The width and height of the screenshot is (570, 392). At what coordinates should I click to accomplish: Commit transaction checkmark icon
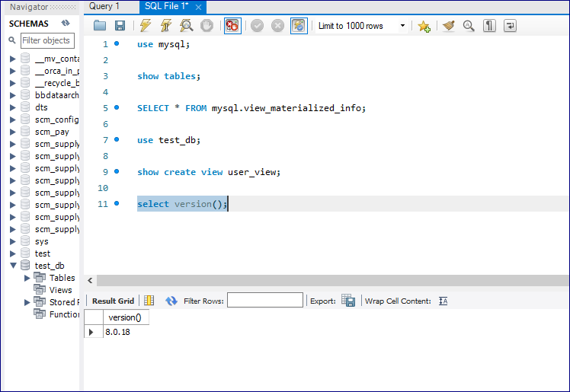(x=257, y=26)
